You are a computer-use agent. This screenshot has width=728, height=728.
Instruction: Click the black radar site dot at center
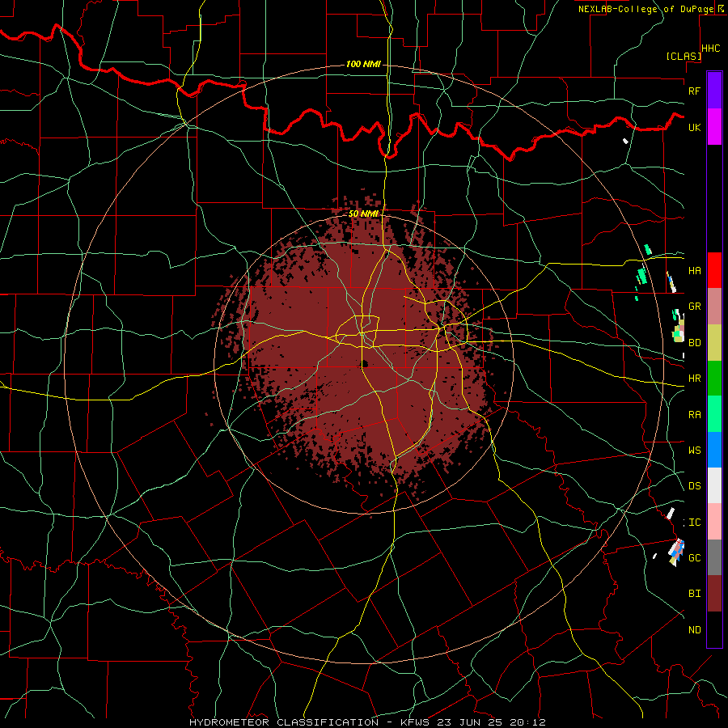(365, 363)
